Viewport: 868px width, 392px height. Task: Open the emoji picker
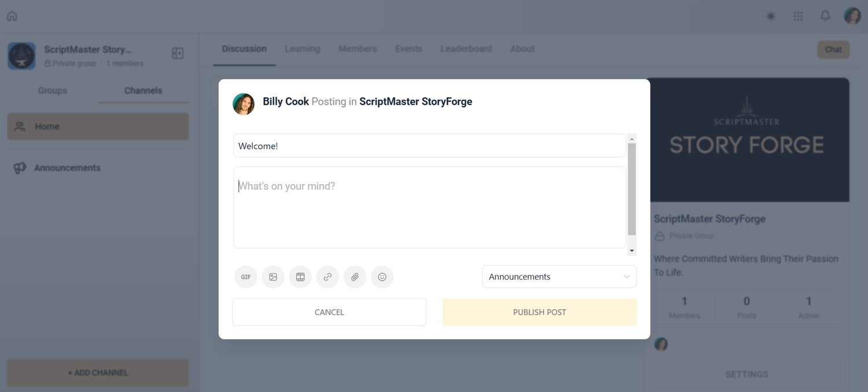(x=382, y=277)
